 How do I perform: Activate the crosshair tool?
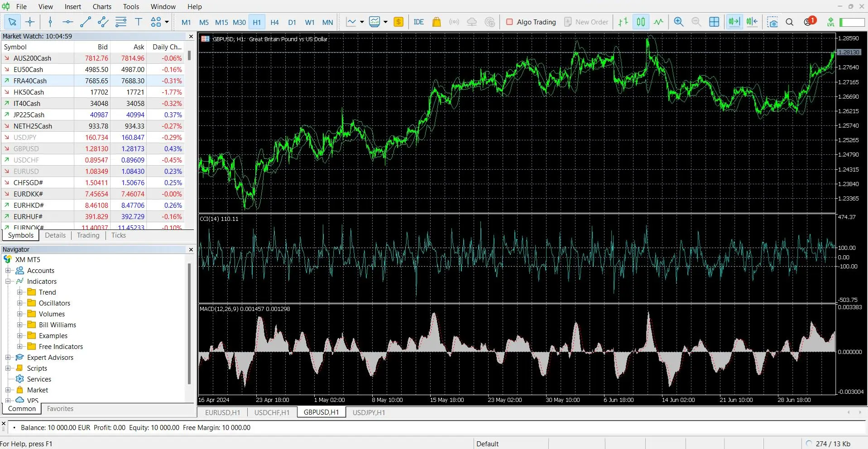point(30,22)
